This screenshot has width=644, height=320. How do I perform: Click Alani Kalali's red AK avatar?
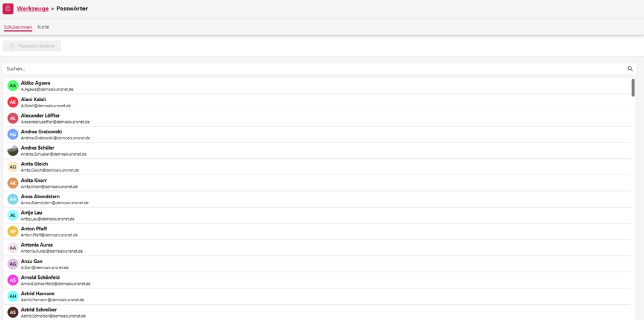tap(13, 102)
